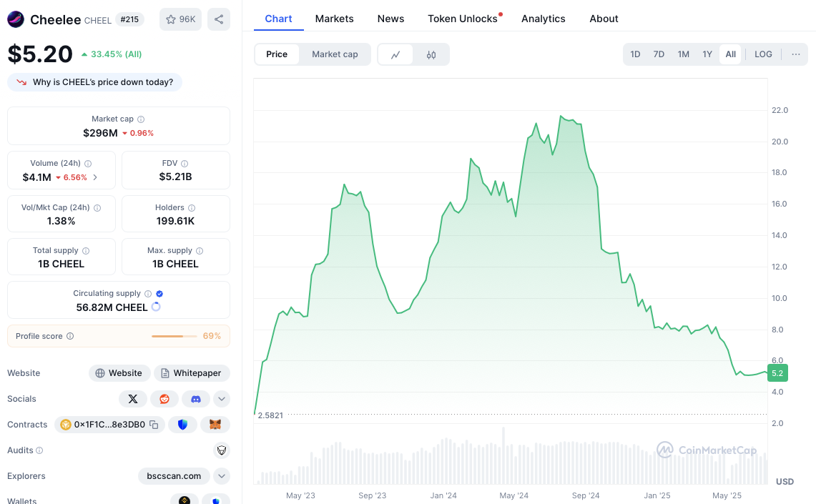Screen dimensions: 816x504
Task: Add token to MetaMask fox icon
Action: 215,425
